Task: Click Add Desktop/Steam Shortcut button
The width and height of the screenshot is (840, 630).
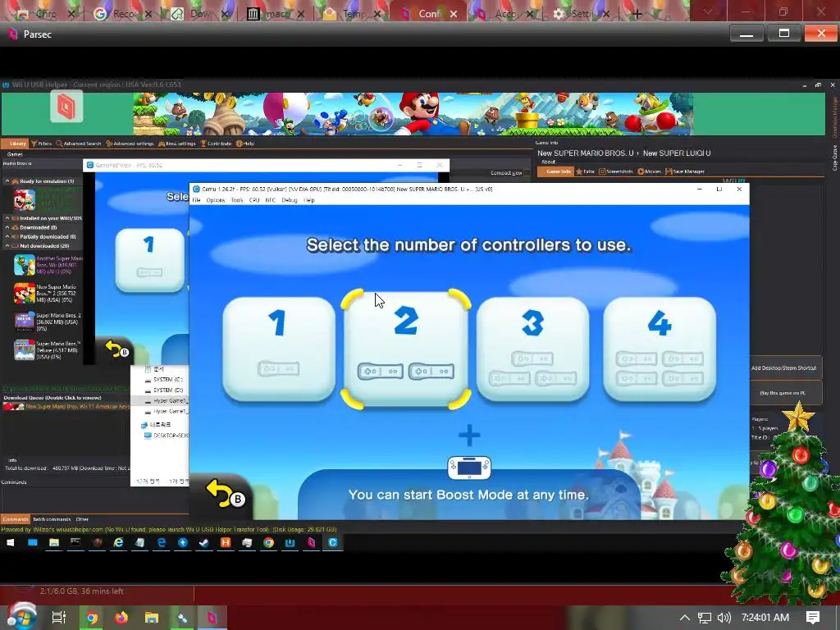Action: pos(784,368)
